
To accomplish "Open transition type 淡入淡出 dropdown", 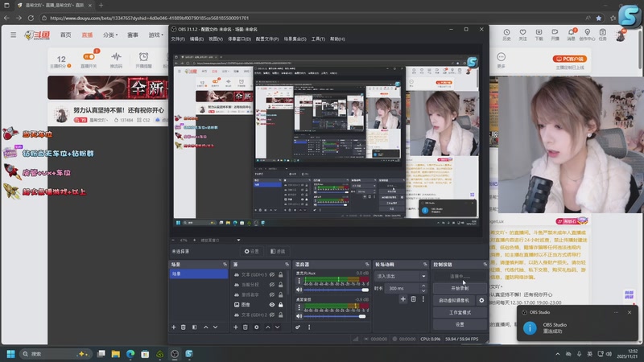I will click(x=401, y=276).
